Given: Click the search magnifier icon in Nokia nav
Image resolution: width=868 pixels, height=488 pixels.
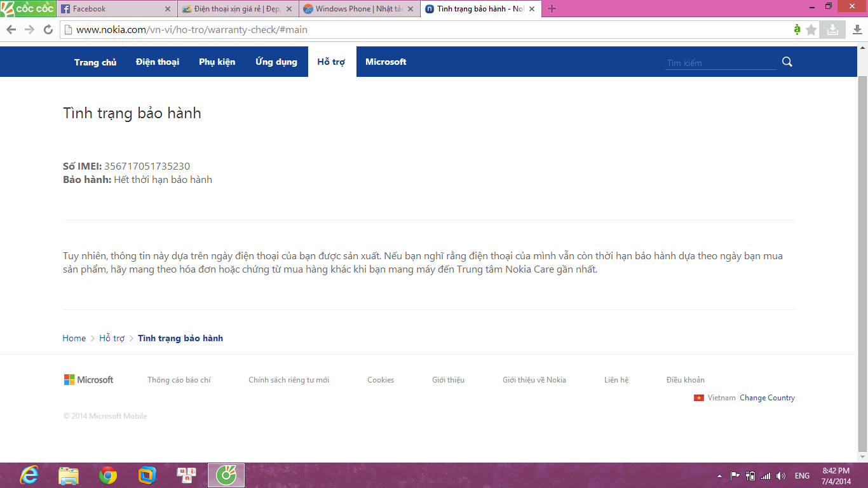Looking at the screenshot, I should (x=787, y=62).
